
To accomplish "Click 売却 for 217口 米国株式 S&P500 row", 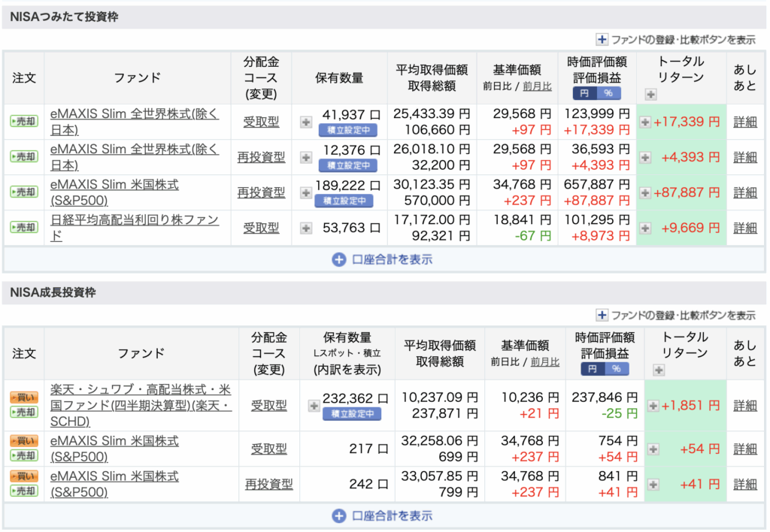I will click(24, 455).
